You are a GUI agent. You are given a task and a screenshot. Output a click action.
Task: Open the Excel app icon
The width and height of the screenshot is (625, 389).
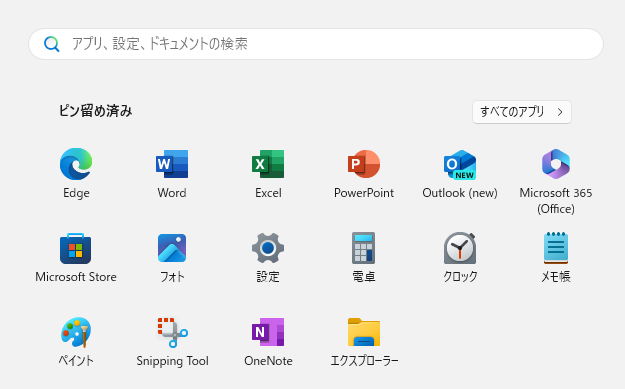pos(268,164)
